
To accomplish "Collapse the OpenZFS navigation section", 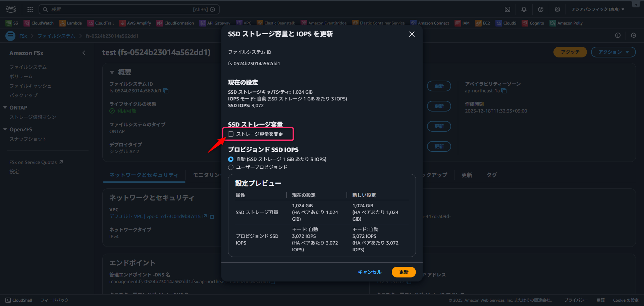I will coord(5,129).
